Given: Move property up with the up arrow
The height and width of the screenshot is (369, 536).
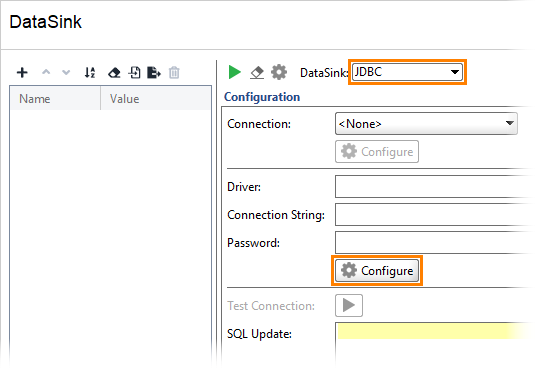Looking at the screenshot, I should pos(46,72).
